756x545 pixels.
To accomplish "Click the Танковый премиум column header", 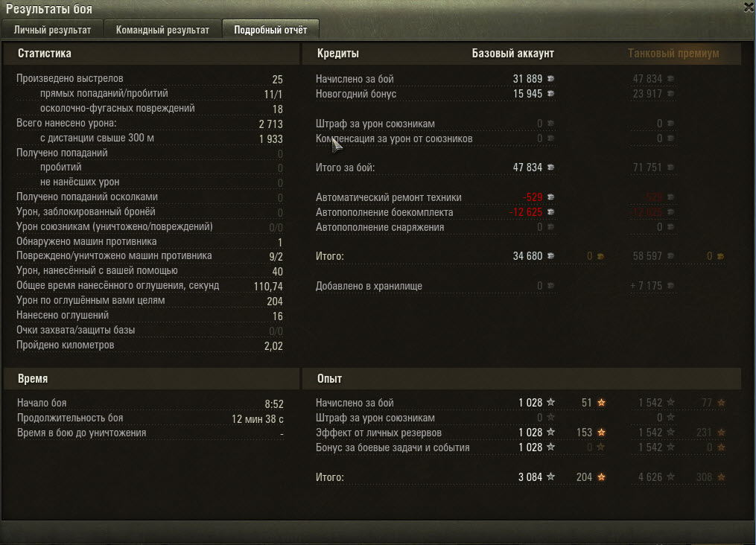I will click(673, 54).
